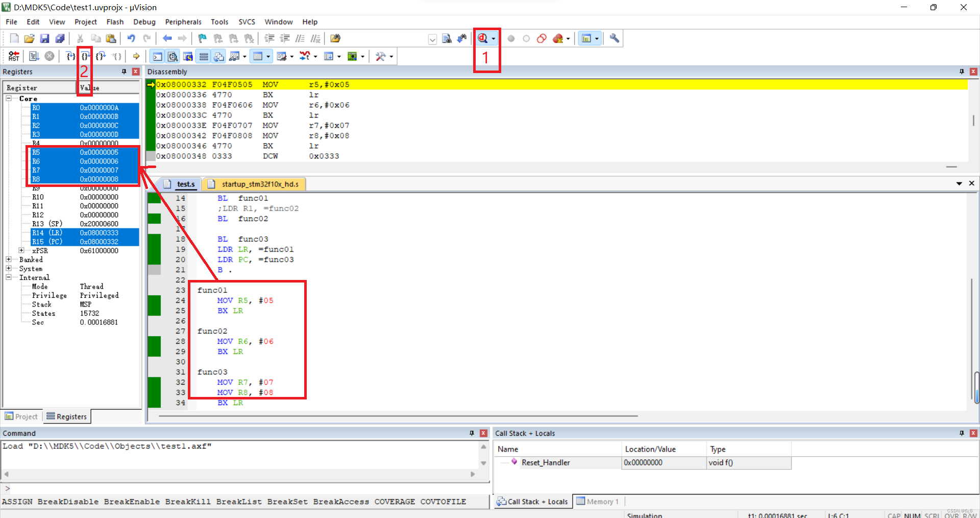Navigate backwards with the blue left arrow

(167, 38)
